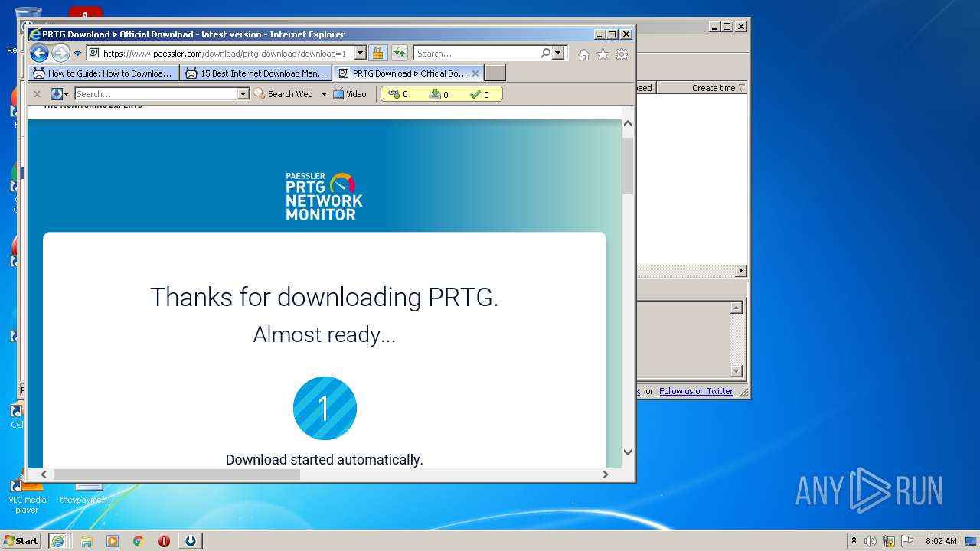
Task: Switch to the How to Guide tab
Action: point(104,73)
